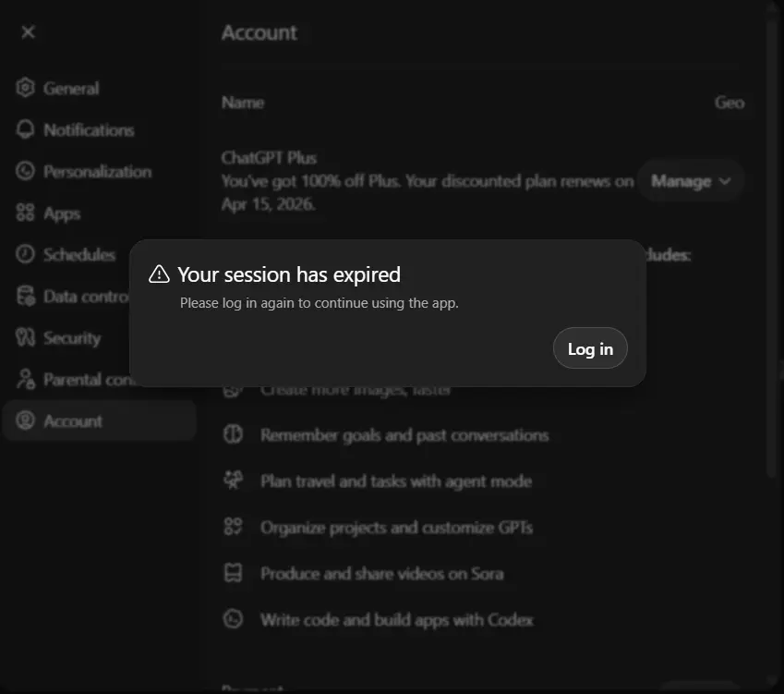Expand the Manage plan dropdown
This screenshot has width=784, height=694.
(x=691, y=181)
